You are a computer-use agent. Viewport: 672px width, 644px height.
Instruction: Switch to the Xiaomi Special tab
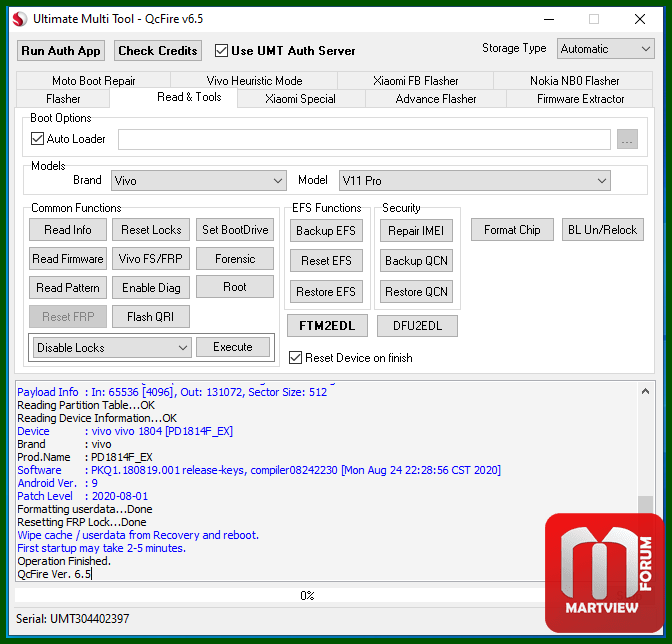[300, 99]
